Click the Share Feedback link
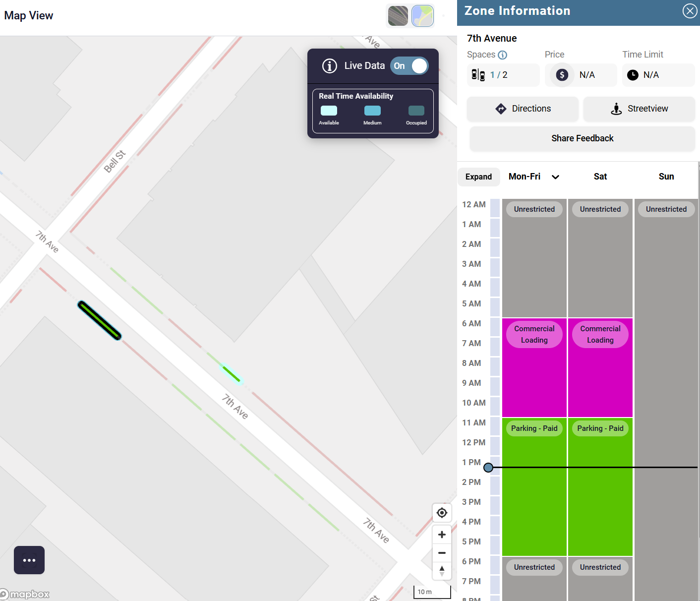 (x=582, y=138)
